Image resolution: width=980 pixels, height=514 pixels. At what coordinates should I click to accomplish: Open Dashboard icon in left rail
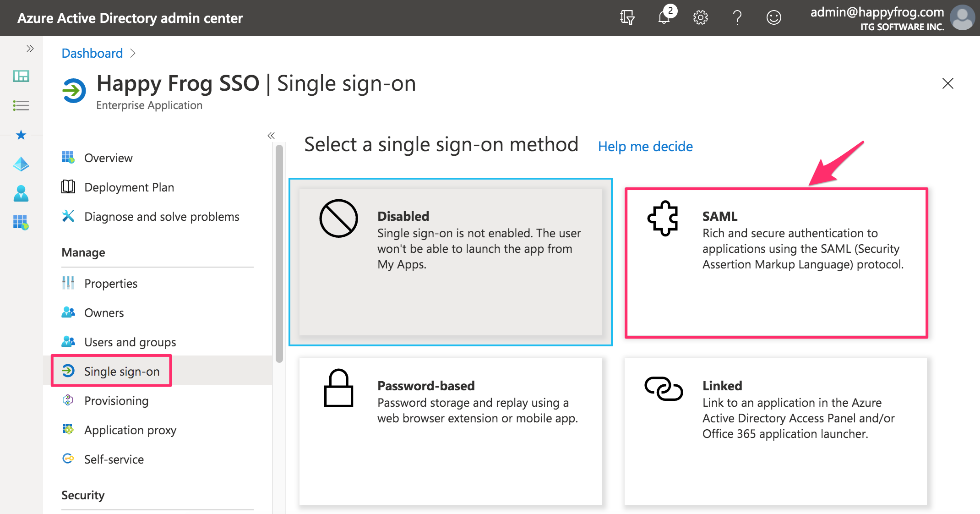[x=21, y=76]
